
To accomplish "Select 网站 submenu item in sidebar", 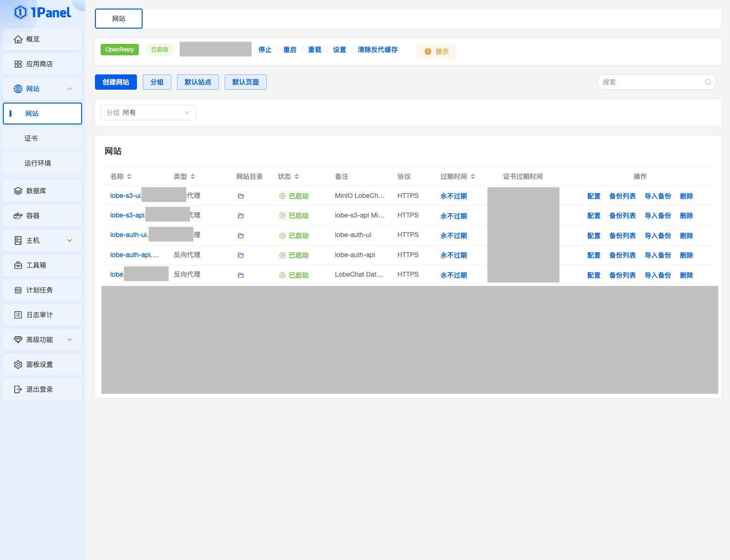I will tap(42, 114).
